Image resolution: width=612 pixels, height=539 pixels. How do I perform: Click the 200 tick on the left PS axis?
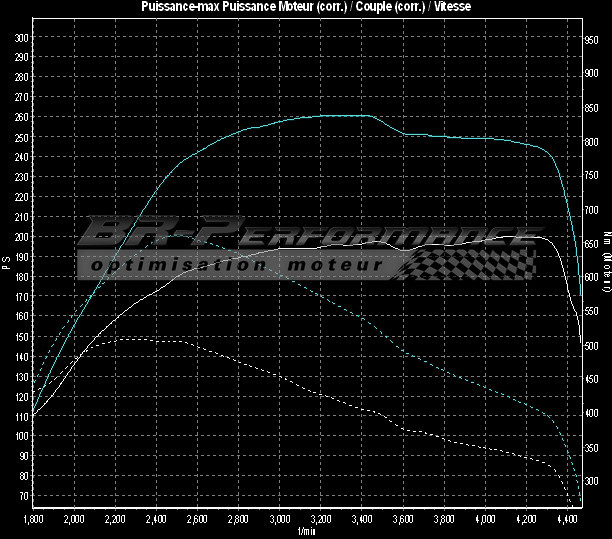[21, 237]
